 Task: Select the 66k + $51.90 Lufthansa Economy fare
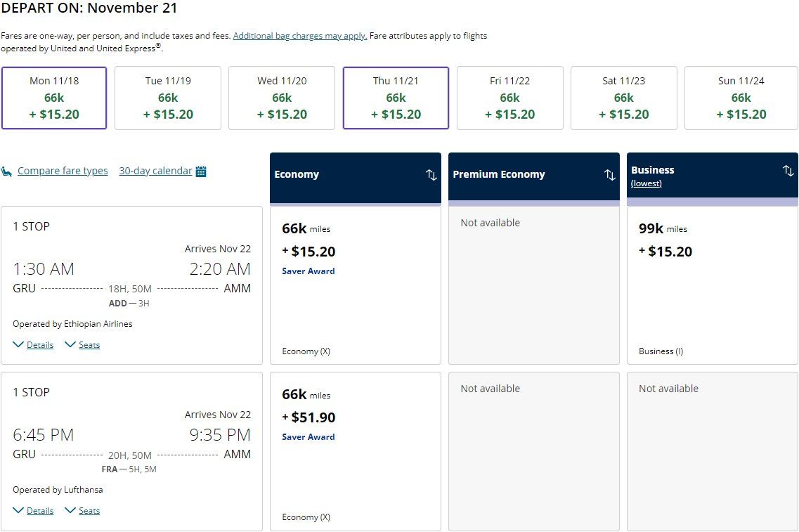[x=356, y=450]
